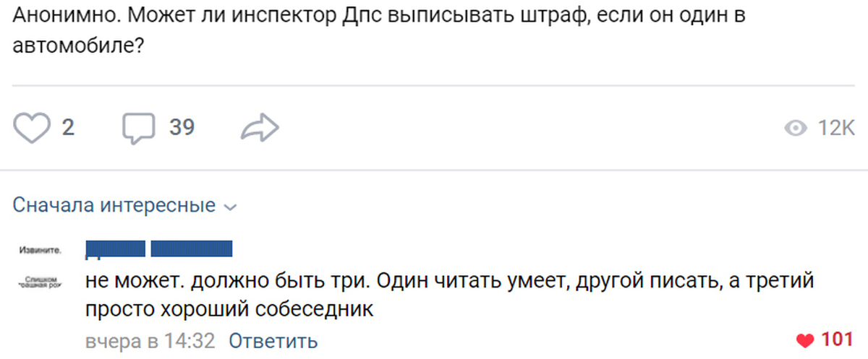Open the Сначала интересные sorting dropdown
The width and height of the screenshot is (868, 359).
(114, 206)
